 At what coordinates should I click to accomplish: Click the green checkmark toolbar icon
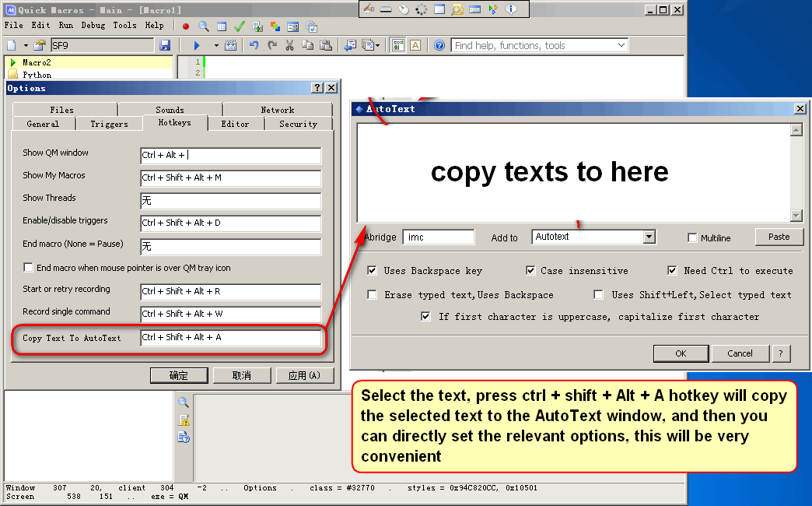point(240,26)
